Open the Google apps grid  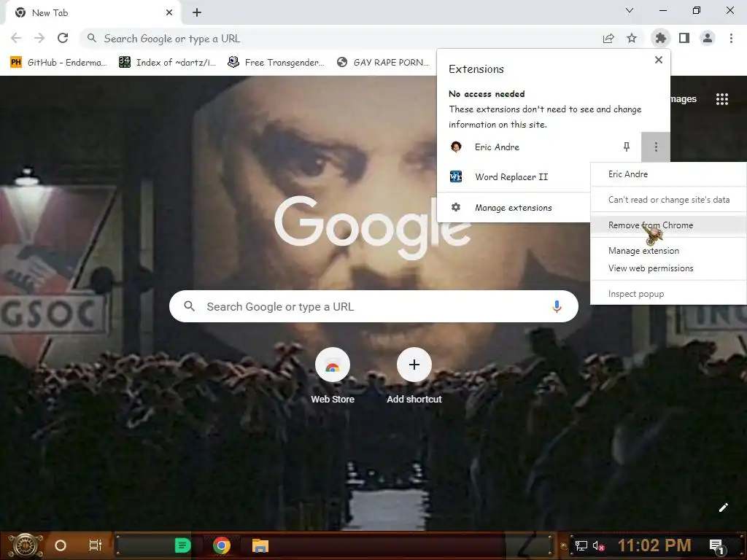(x=721, y=99)
